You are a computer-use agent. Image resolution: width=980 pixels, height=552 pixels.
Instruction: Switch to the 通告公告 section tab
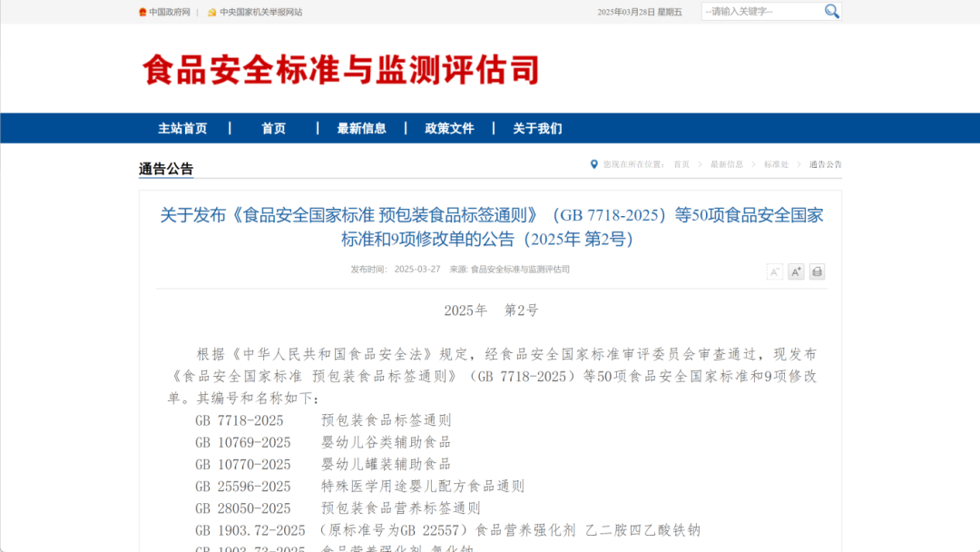[x=166, y=169]
